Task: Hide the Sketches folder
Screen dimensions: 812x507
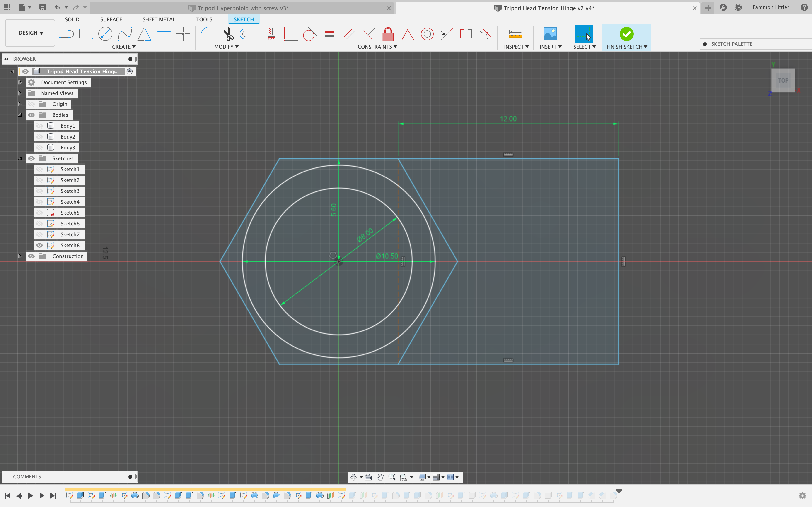Action: [x=31, y=158]
